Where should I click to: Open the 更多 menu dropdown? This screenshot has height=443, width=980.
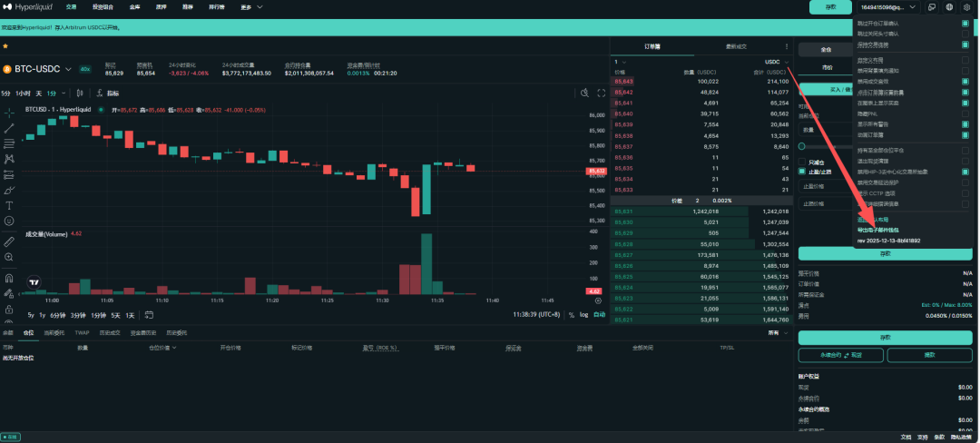coord(252,7)
